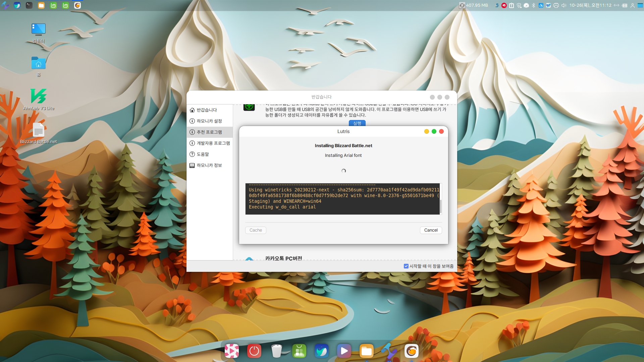The height and width of the screenshot is (362, 644).
Task: Click the printer icon in system tray
Action: 556,5
